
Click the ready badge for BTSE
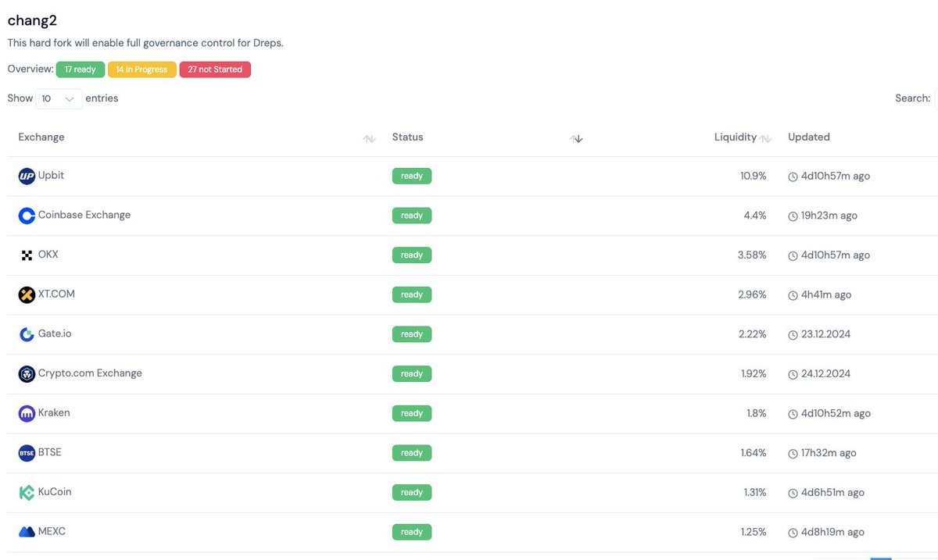coord(412,453)
